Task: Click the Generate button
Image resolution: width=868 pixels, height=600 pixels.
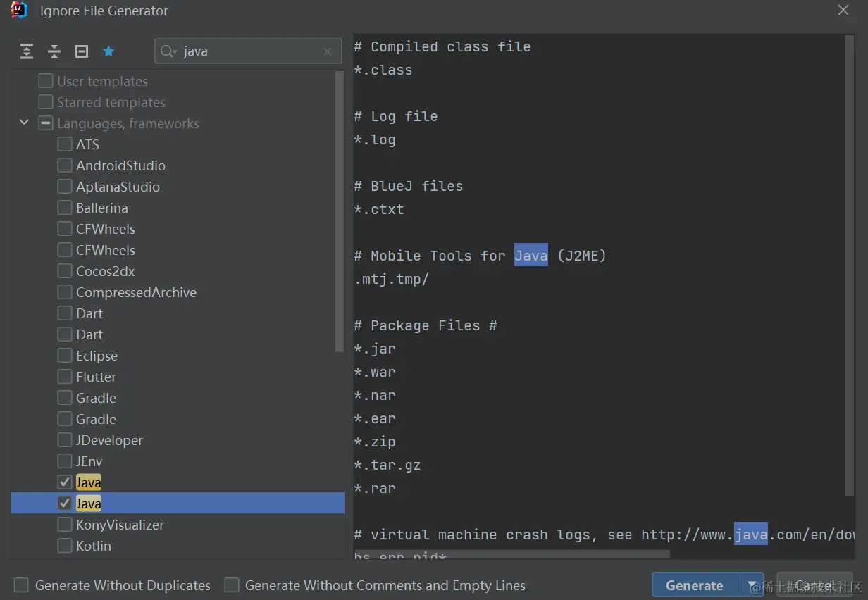Action: click(x=695, y=585)
